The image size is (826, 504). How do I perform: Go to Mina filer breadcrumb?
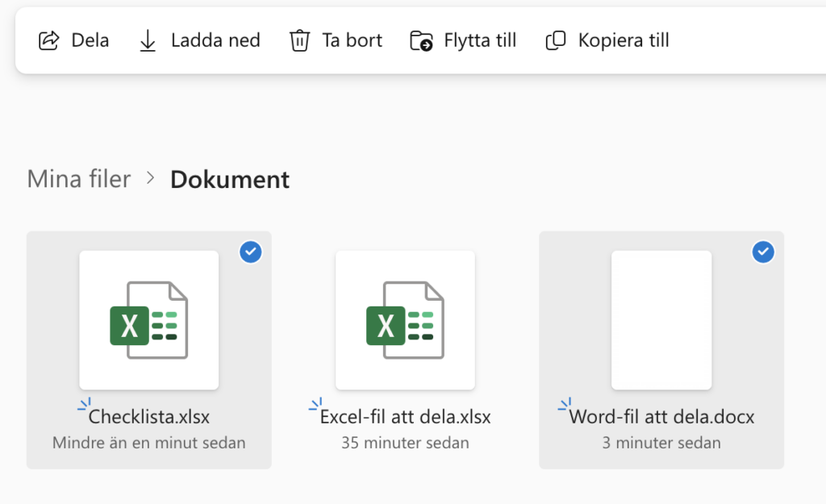tap(79, 179)
